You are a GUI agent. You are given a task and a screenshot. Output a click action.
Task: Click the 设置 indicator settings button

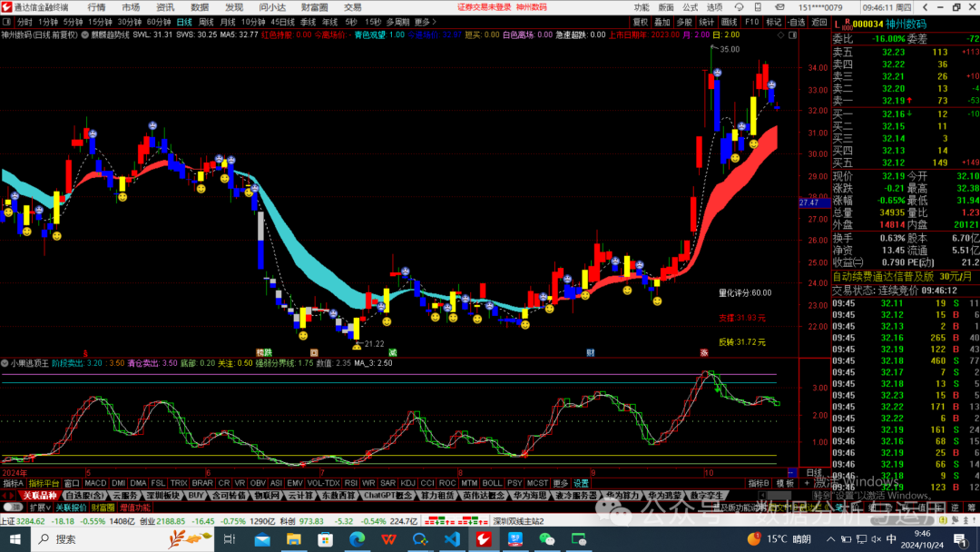pyautogui.click(x=582, y=483)
